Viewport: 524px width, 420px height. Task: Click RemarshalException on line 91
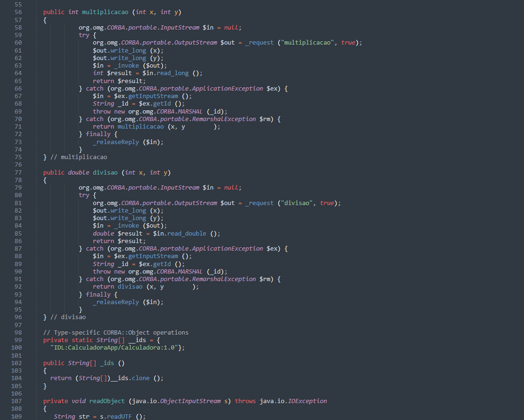click(224, 279)
